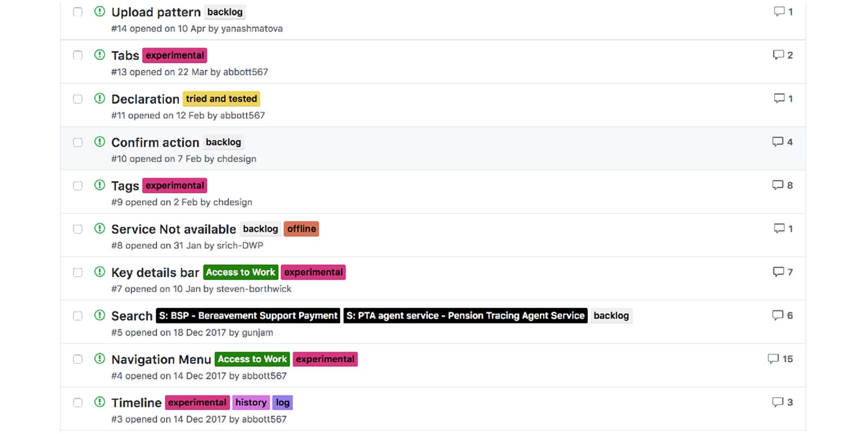Click open-issue icon beside Service Not available

[99, 228]
